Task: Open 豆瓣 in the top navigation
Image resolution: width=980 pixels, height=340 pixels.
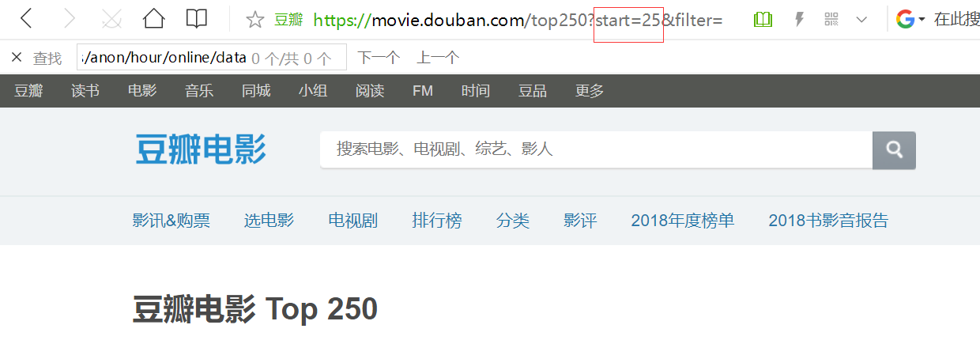Action: point(28,91)
